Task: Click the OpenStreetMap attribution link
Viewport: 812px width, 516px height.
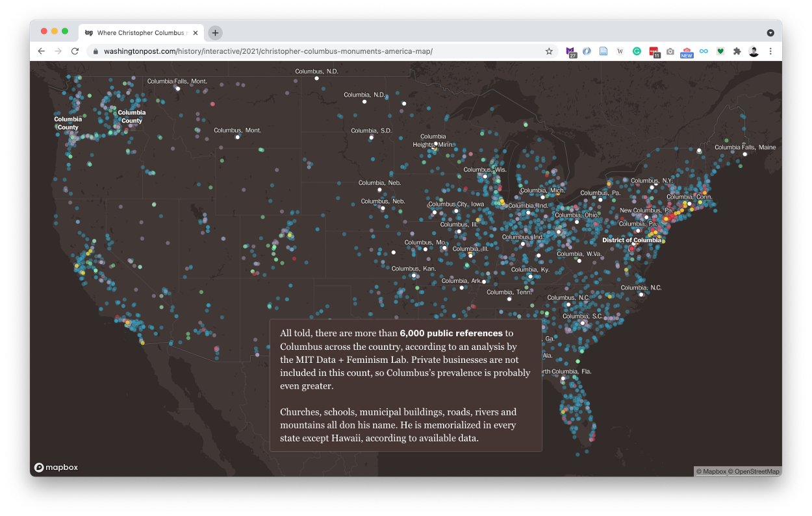Action: coord(755,472)
